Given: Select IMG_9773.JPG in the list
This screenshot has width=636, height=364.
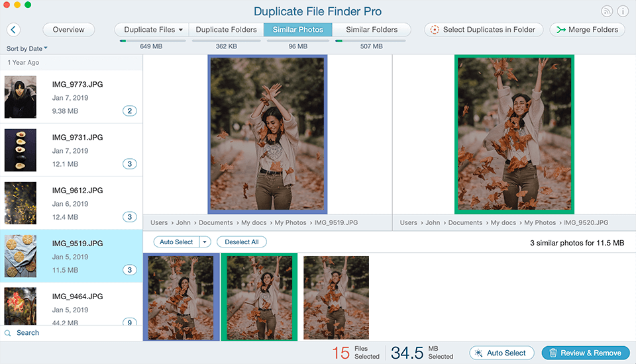Looking at the screenshot, I should coord(72,97).
